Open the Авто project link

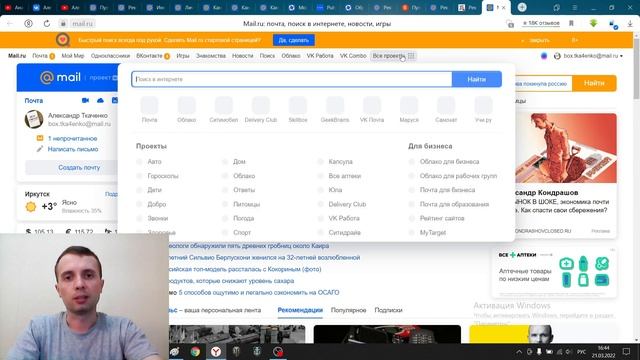tap(154, 162)
